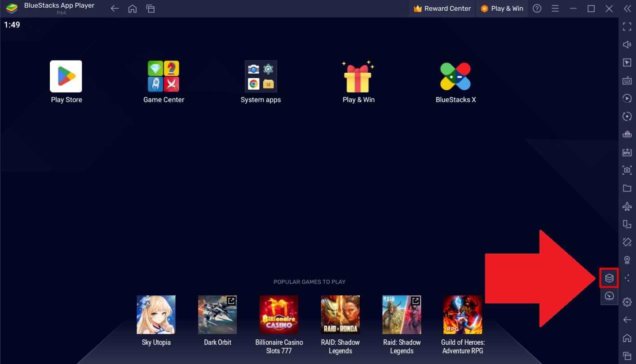Click the sidebar recent apps icon
This screenshot has width=636, height=364.
(627, 356)
